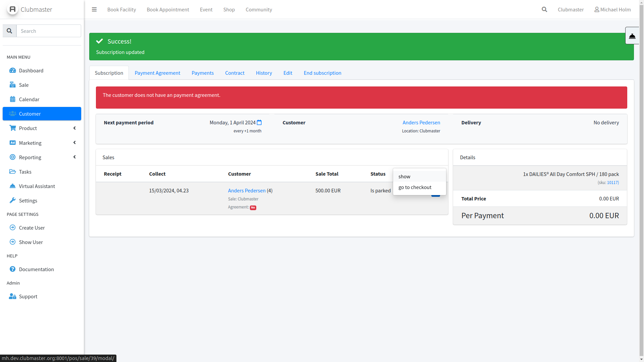644x362 pixels.
Task: Choose 'go to checkout' menu entry
Action: 415,187
